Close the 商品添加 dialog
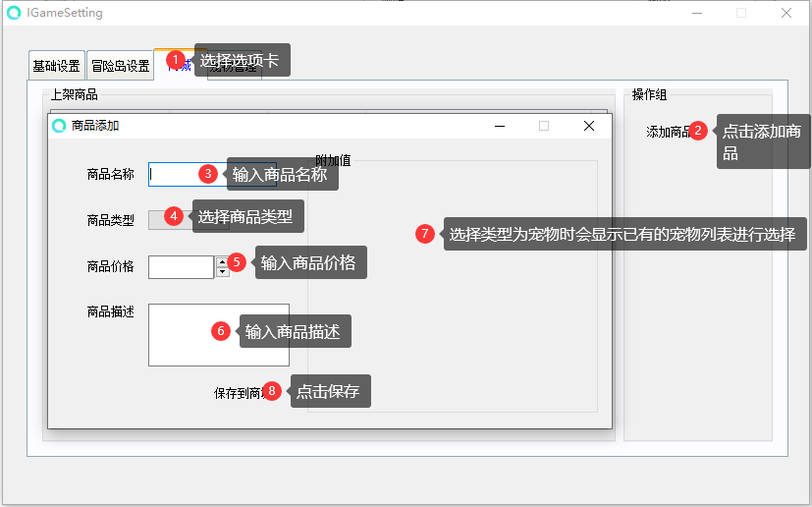812x507 pixels. pos(589,126)
